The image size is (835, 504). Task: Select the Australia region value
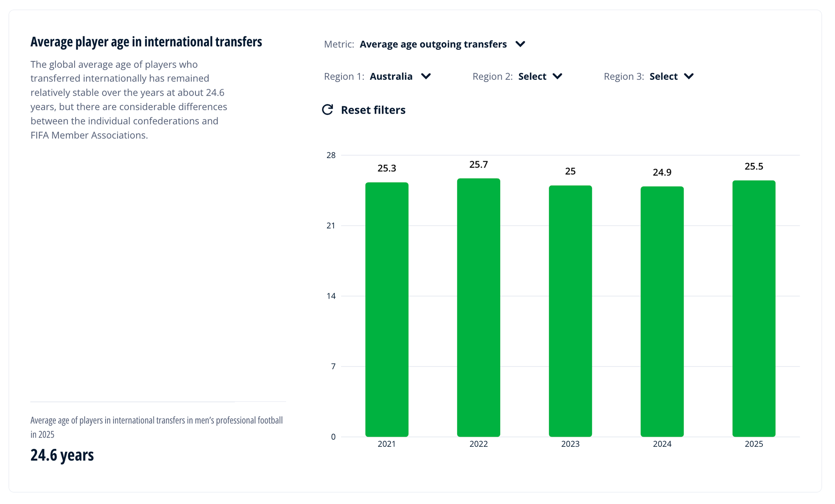[391, 76]
